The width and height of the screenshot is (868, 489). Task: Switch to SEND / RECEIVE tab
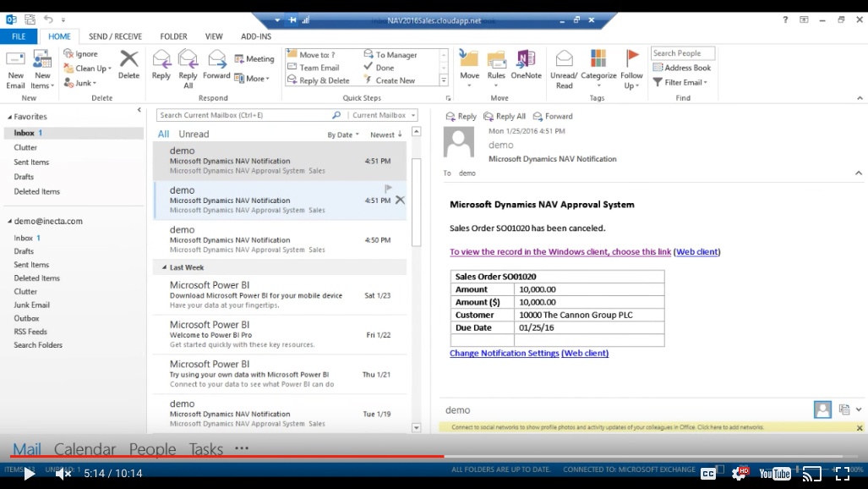pos(115,36)
